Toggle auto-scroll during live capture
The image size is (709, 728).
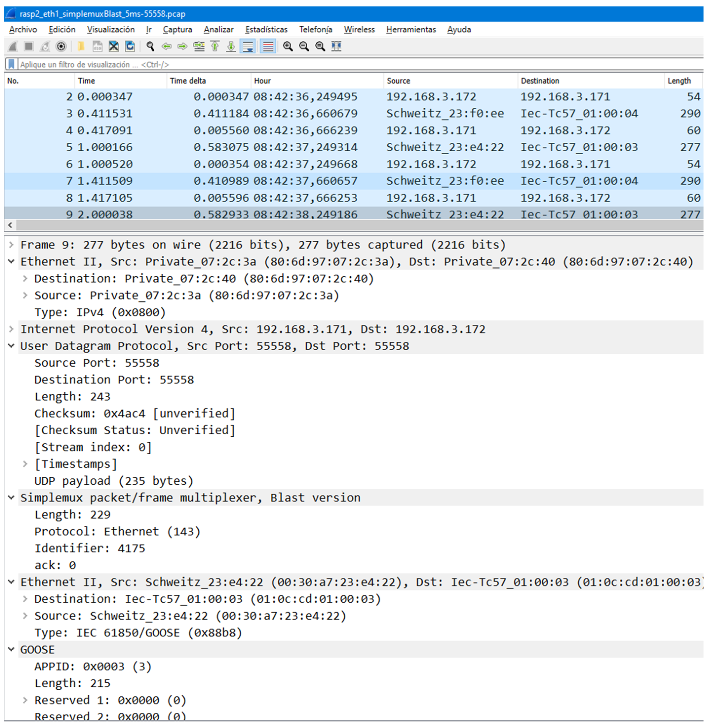pyautogui.click(x=247, y=47)
